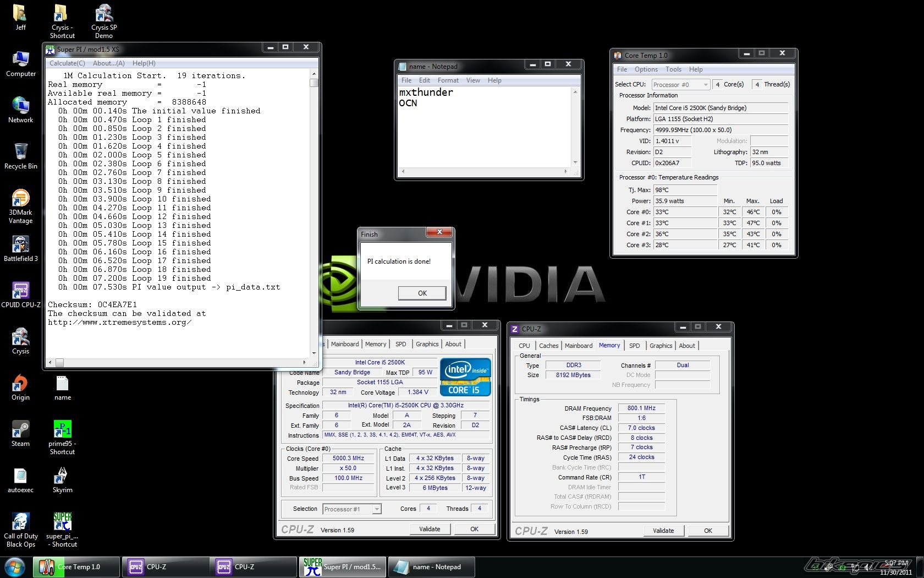Viewport: 924px width, 578px height.
Task: Open CPU tab in right CPU-Z window
Action: click(x=524, y=346)
